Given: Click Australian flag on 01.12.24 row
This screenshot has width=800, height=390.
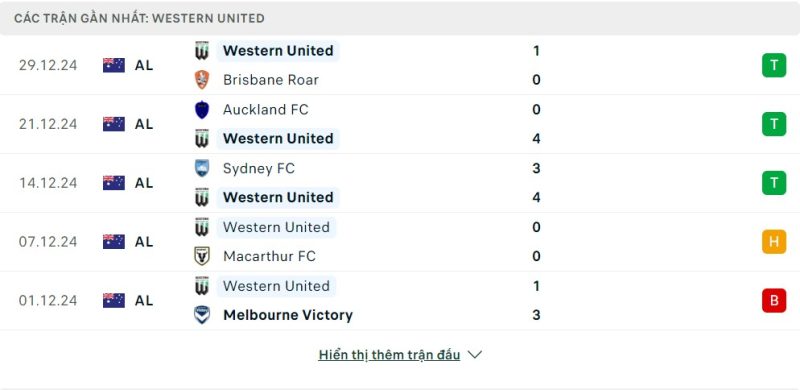Looking at the screenshot, I should point(114,300).
